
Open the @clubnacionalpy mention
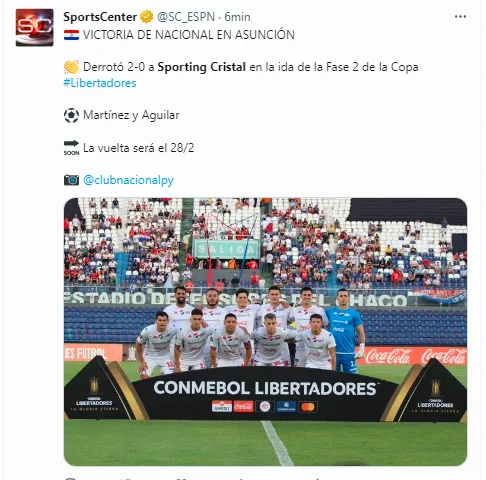pyautogui.click(x=128, y=180)
